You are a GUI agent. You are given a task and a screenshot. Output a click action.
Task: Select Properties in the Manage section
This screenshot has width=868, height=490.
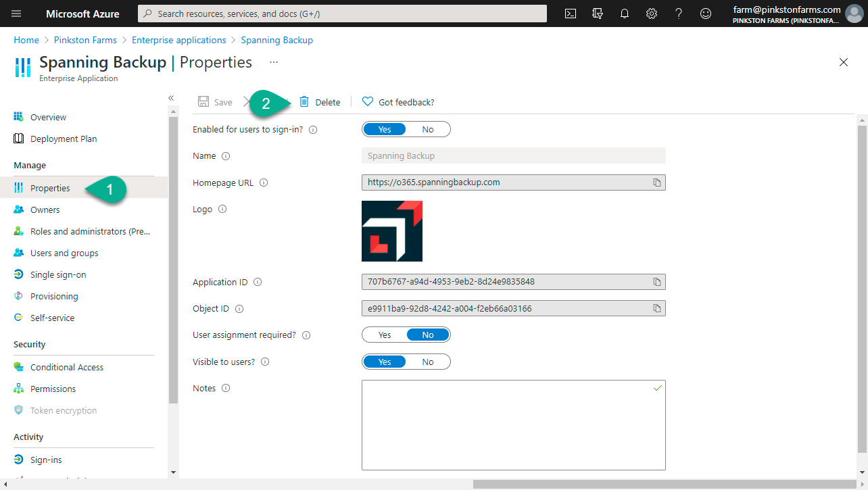(84, 188)
